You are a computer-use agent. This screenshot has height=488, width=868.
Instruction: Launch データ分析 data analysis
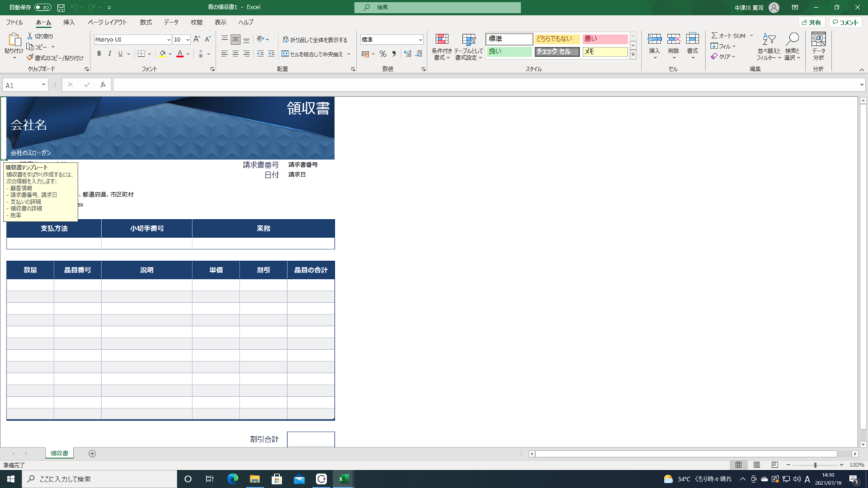[x=818, y=46]
